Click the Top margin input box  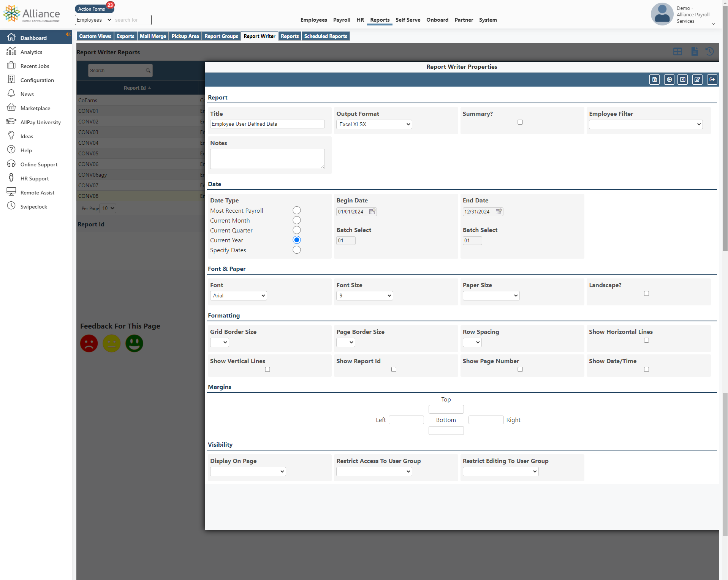pos(446,409)
